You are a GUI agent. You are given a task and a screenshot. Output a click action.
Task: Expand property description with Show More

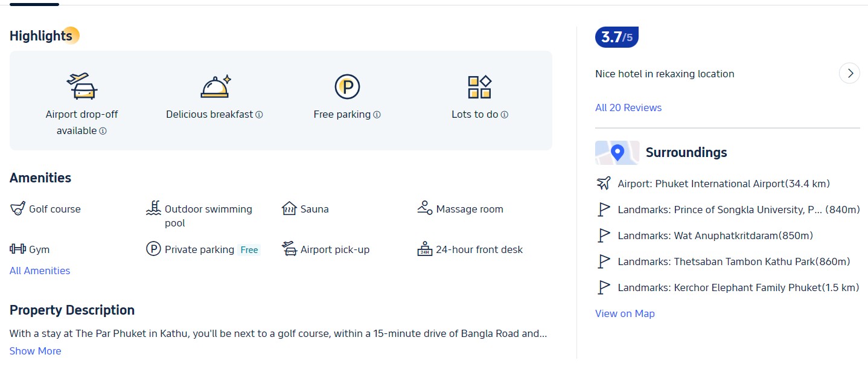35,351
